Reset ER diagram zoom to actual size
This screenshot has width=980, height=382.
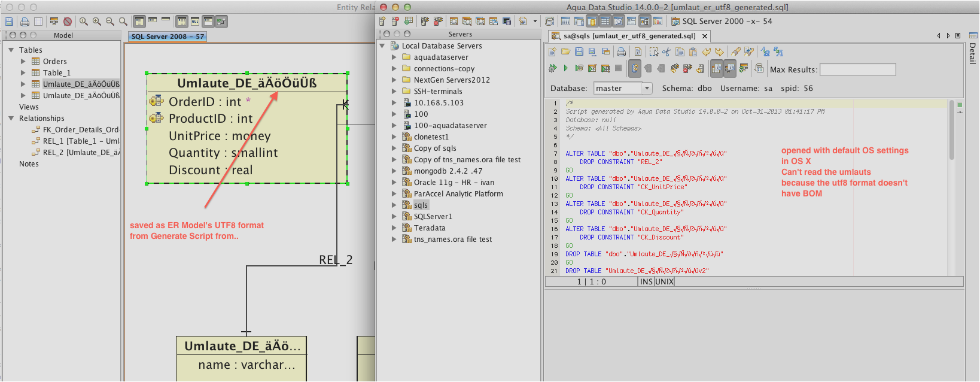tap(84, 22)
